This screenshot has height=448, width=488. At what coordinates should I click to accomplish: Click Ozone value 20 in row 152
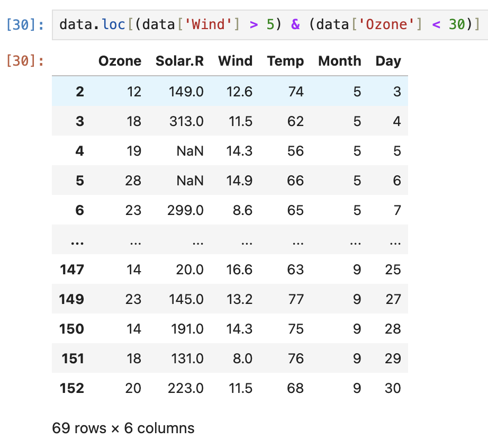pos(133,388)
